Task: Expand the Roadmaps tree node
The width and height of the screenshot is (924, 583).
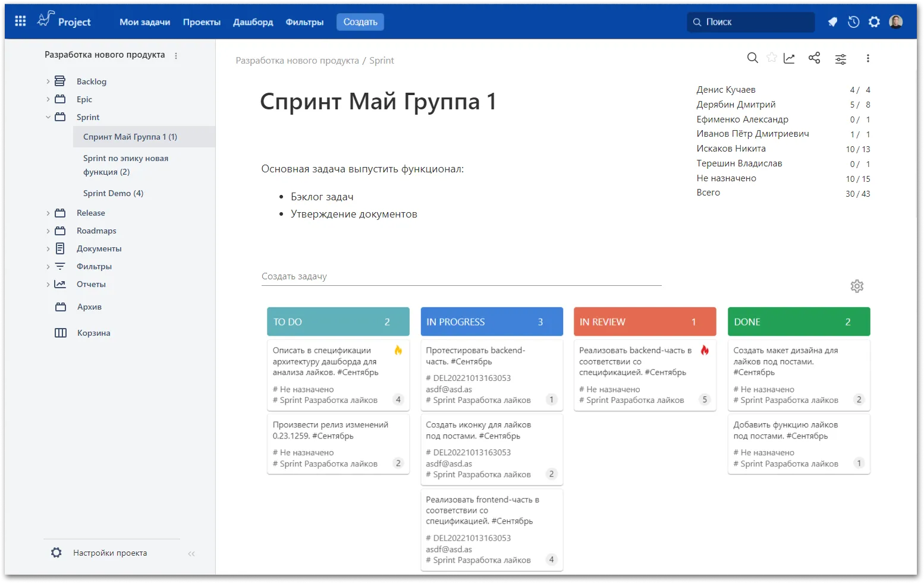Action: (x=48, y=231)
